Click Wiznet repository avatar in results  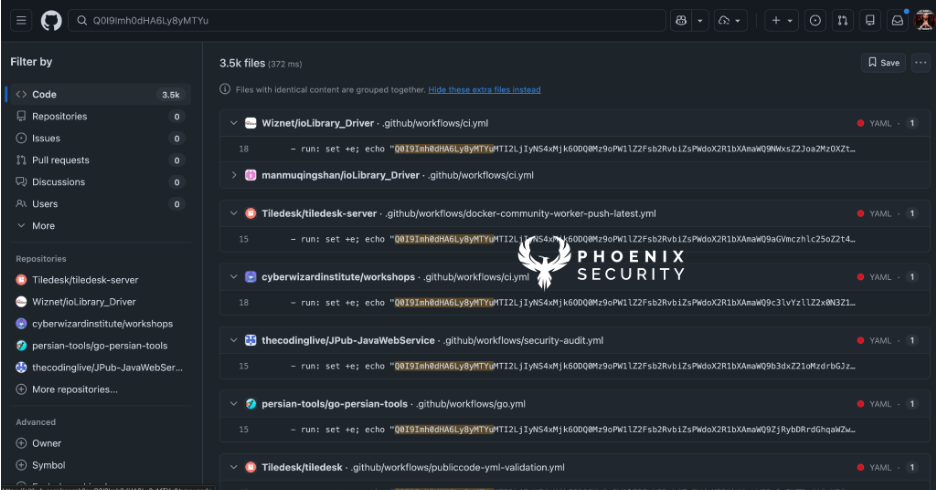(x=251, y=123)
